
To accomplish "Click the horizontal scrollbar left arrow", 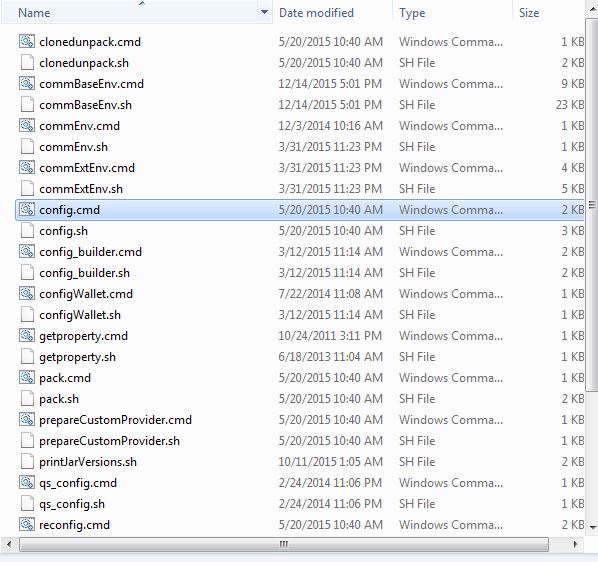I will [x=9, y=544].
